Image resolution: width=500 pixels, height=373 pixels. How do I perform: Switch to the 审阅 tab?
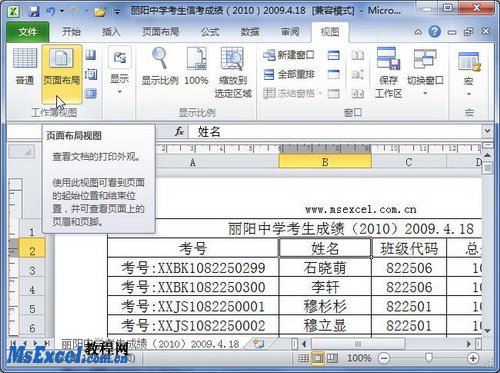tap(290, 32)
